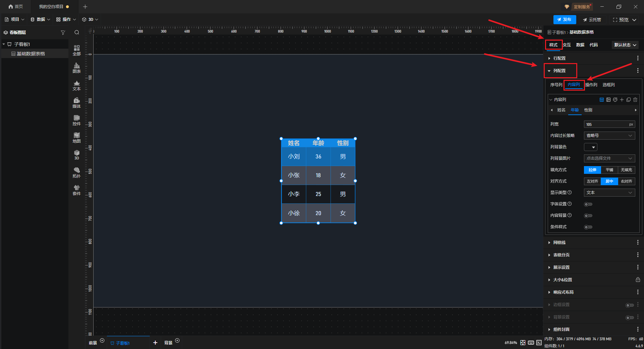Screen dimensions: 644x349
Task: Enable the 字体设置 font toggle
Action: 588,204
